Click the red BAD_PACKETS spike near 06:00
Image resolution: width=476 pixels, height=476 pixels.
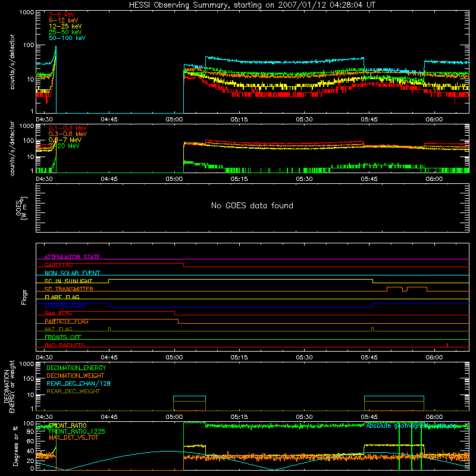tap(447, 345)
